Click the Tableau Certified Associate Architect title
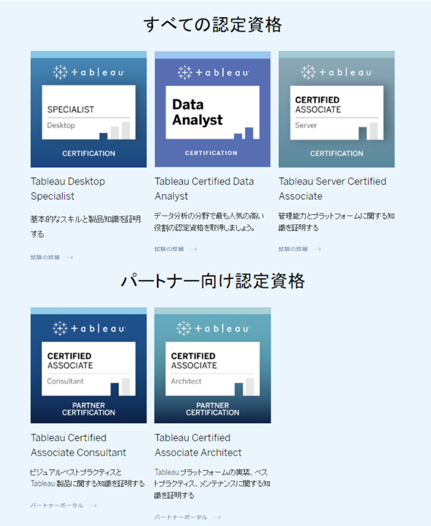 (x=198, y=445)
